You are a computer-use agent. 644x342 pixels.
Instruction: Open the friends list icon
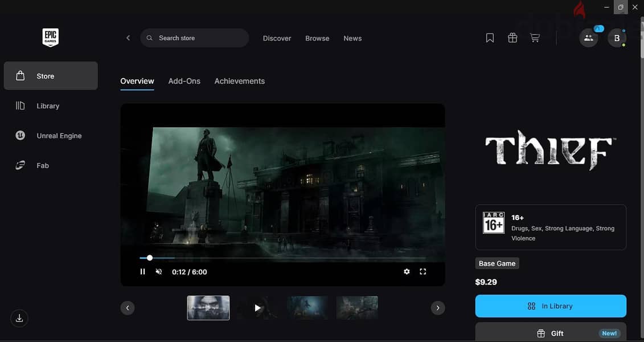(589, 38)
